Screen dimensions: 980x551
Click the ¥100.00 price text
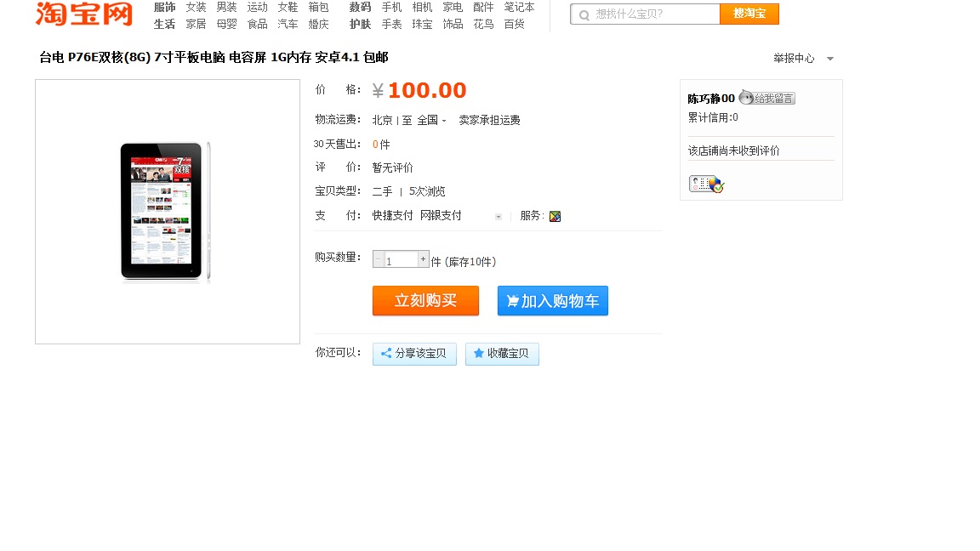[x=419, y=91]
